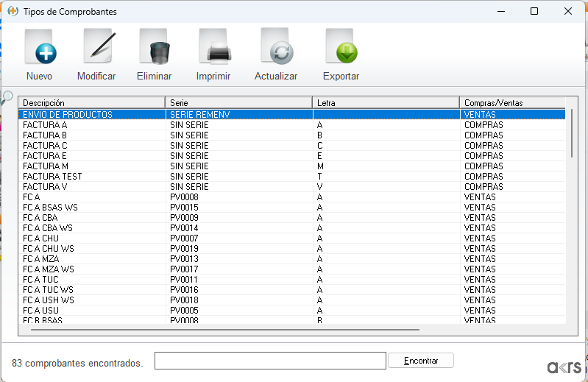This screenshot has width=588, height=382.
Task: Sort by the Descripción column header
Action: click(x=91, y=103)
